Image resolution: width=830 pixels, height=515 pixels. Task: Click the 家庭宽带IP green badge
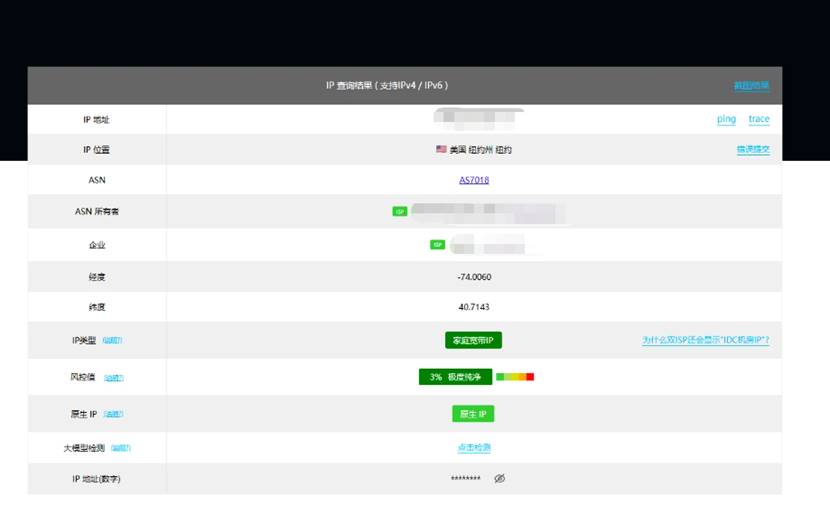coord(473,340)
